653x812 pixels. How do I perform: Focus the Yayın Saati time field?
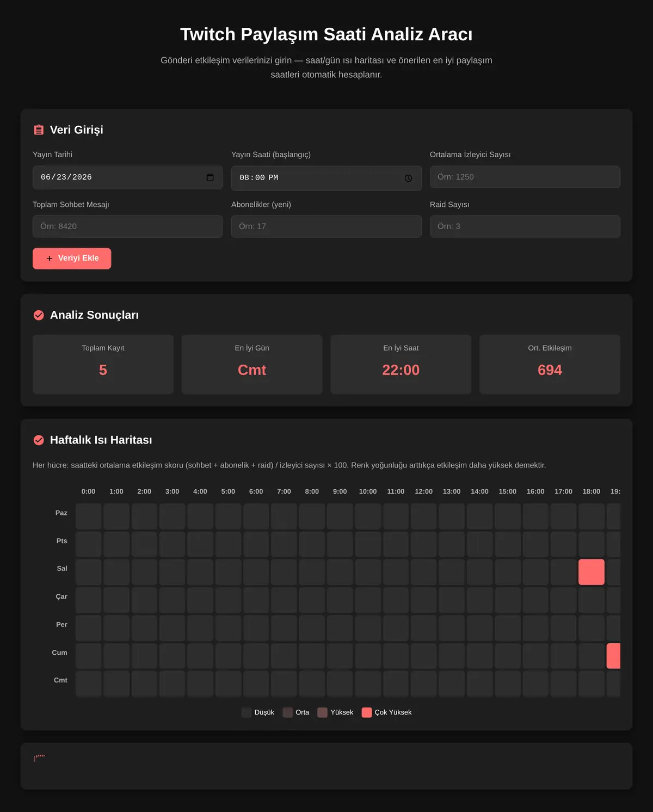point(326,178)
